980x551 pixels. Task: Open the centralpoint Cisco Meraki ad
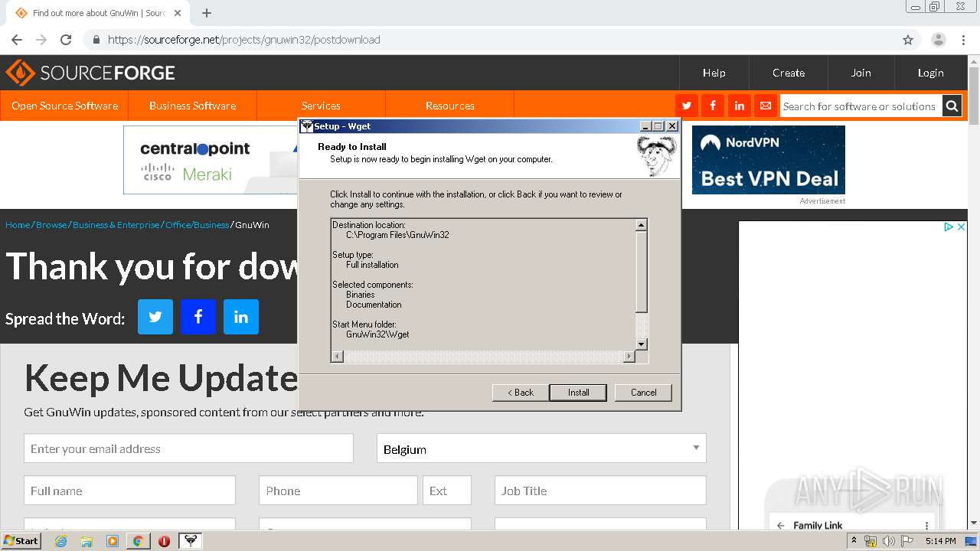(x=211, y=160)
